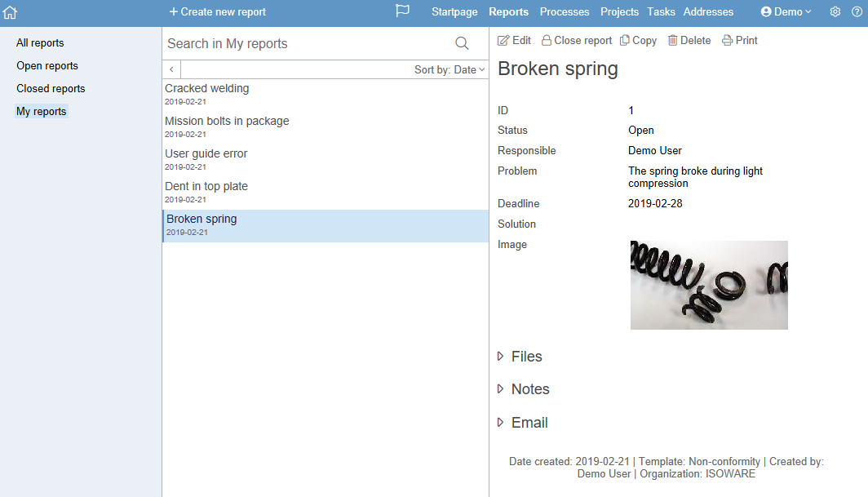Viewport: 868px width, 497px height.
Task: Click the Close report lock icon
Action: (x=547, y=41)
